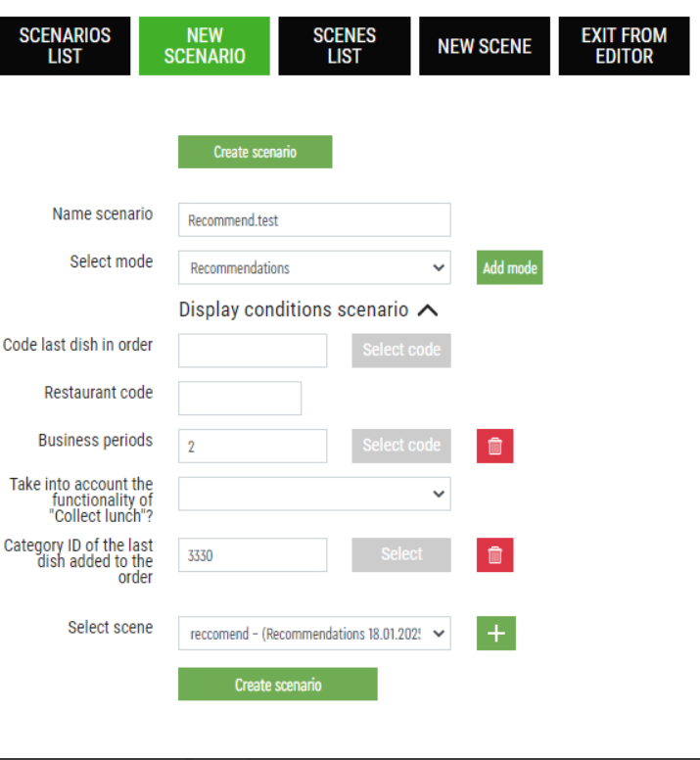Click the bottom Create scenario button
Screen dimensions: 700x760
pos(278,684)
